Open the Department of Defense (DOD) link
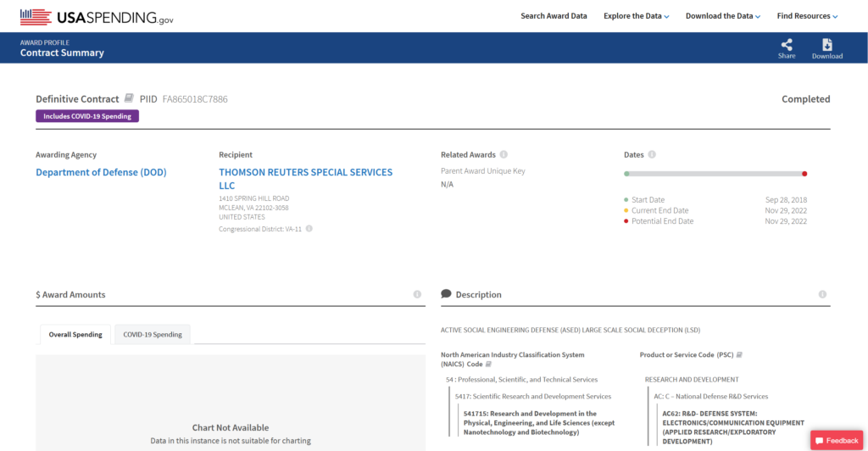This screenshot has height=451, width=868. coord(101,172)
